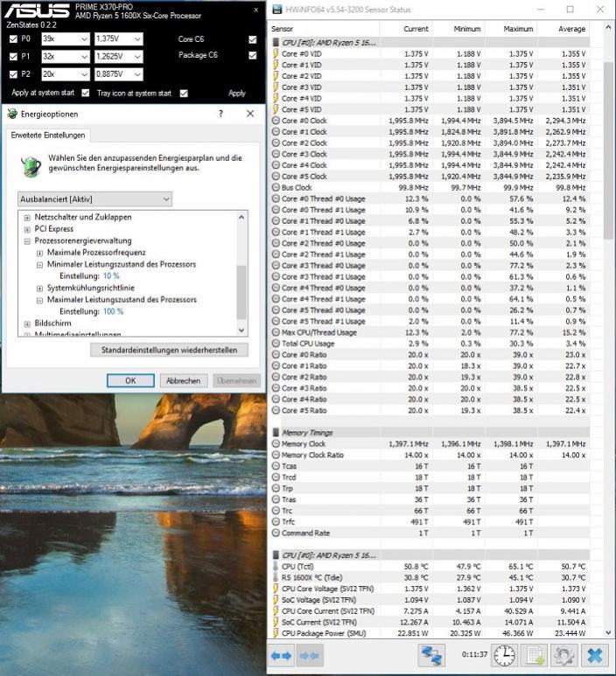The height and width of the screenshot is (676, 616).
Task: Open P2 voltage 0.8875V dropdown
Action: [119, 74]
